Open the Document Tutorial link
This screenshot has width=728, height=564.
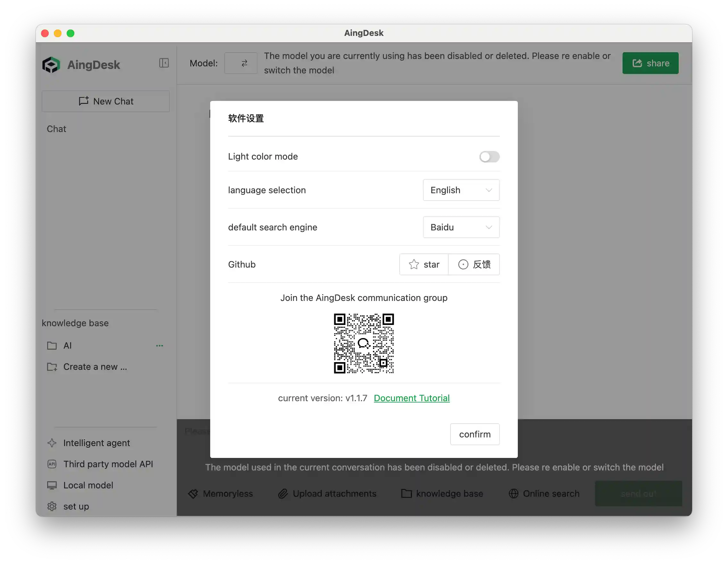[x=412, y=398]
